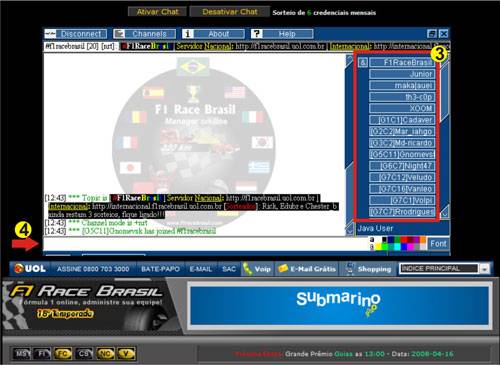Click the Ativar Chat button
Image resolution: width=500 pixels, height=365 pixels.
(157, 12)
